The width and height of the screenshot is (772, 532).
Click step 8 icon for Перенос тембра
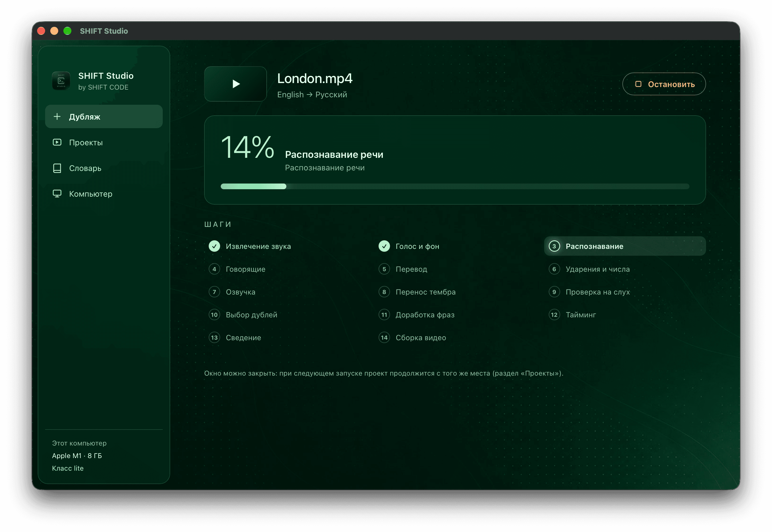[384, 292]
